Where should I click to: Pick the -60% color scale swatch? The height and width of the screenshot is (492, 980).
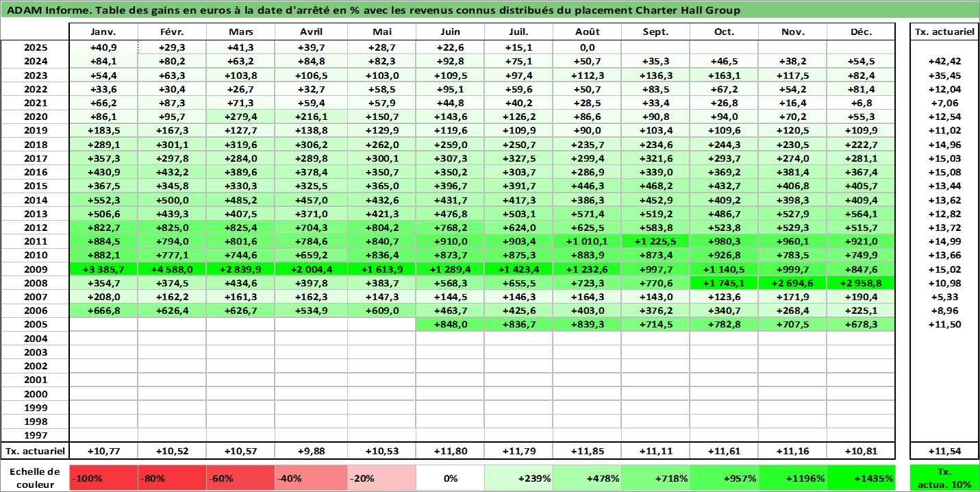(241, 478)
